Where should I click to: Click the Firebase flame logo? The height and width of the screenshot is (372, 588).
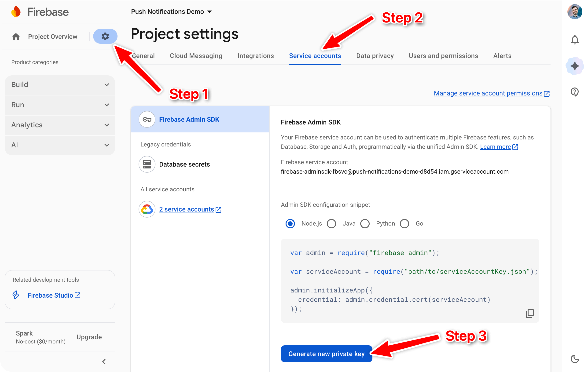click(x=16, y=12)
